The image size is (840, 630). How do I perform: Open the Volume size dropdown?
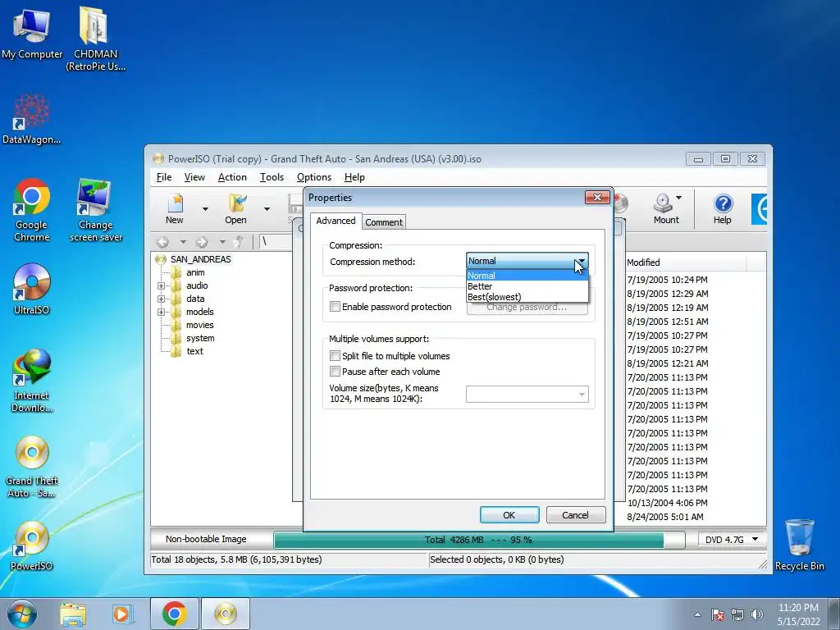[x=582, y=395]
